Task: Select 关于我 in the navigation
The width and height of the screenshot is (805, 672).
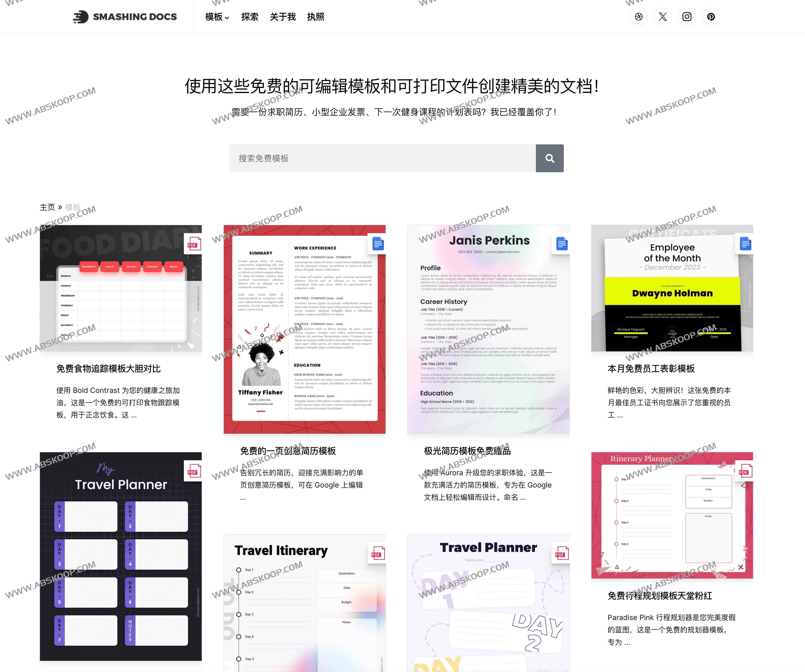Action: tap(282, 17)
